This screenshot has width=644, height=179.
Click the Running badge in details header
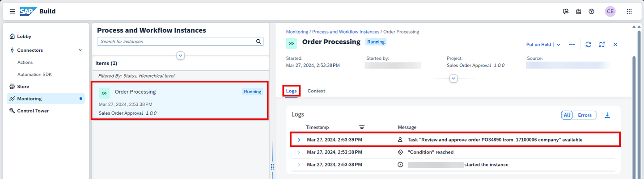[376, 42]
